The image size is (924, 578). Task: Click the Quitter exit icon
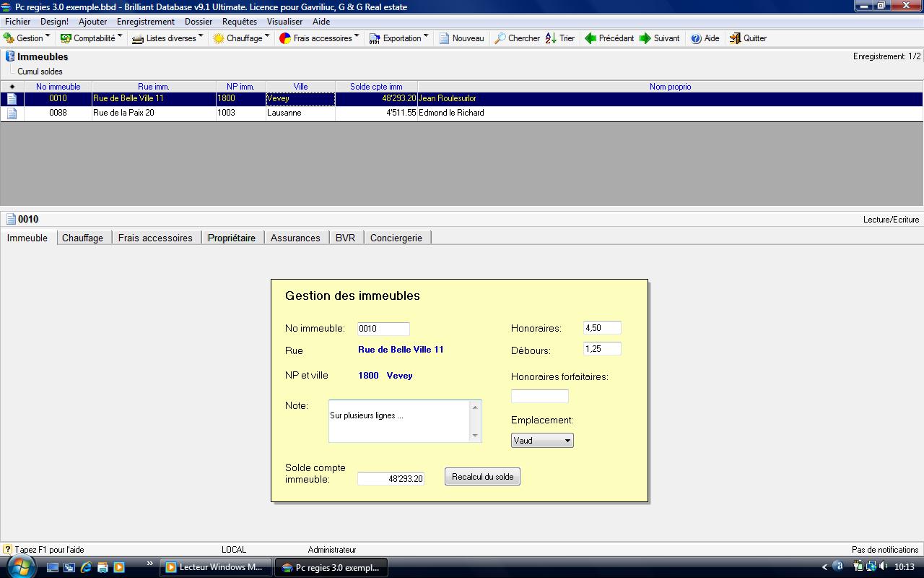pyautogui.click(x=735, y=38)
